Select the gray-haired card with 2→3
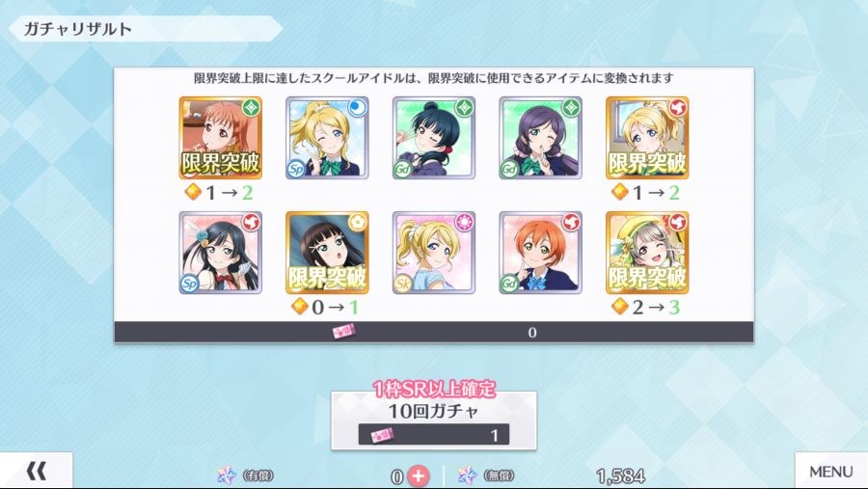This screenshot has height=489, width=868. click(647, 253)
